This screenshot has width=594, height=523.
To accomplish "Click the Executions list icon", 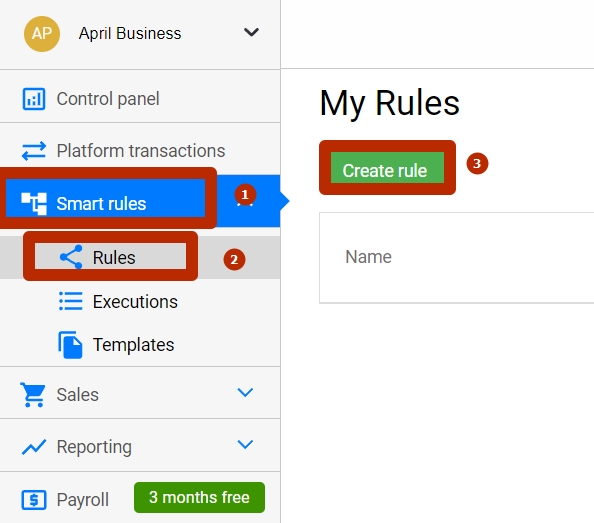I will click(70, 301).
